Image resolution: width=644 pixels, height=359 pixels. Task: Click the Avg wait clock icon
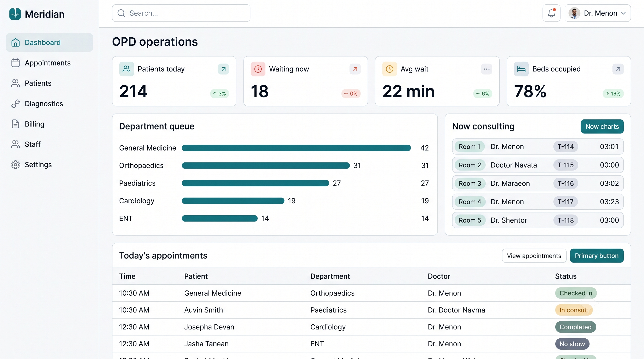tap(389, 69)
